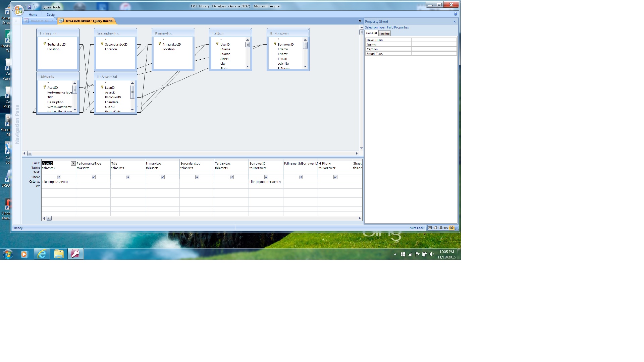Screen dimensions: 644x362
Task: Open the Action Center flag icon
Action: (x=418, y=254)
